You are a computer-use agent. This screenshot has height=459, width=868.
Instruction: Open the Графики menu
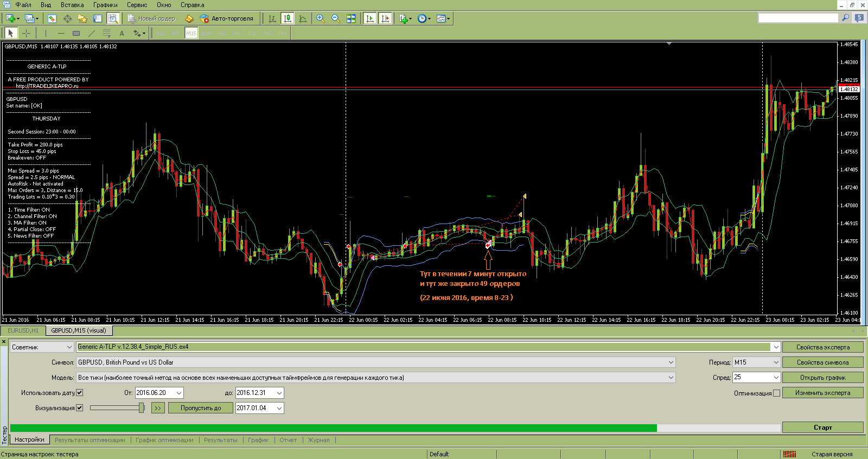tap(105, 5)
